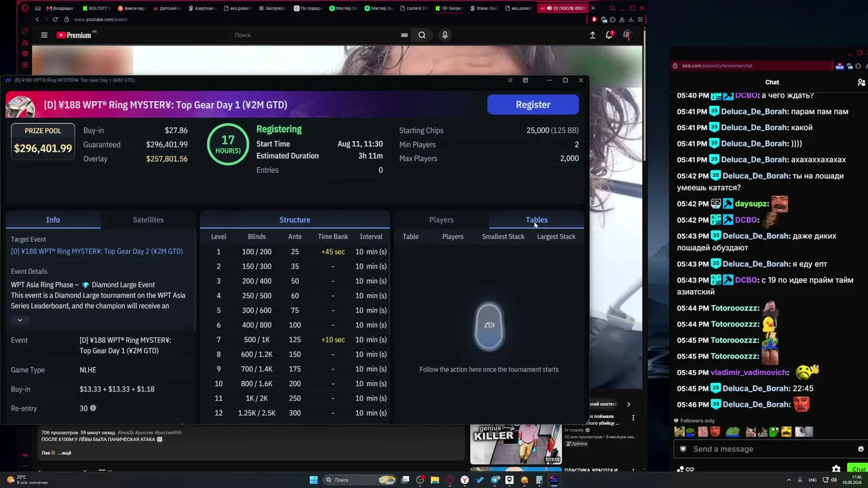Image resolution: width=868 pixels, height=488 pixels.
Task: Open File Explorer from the taskbar
Action: pyautogui.click(x=435, y=480)
